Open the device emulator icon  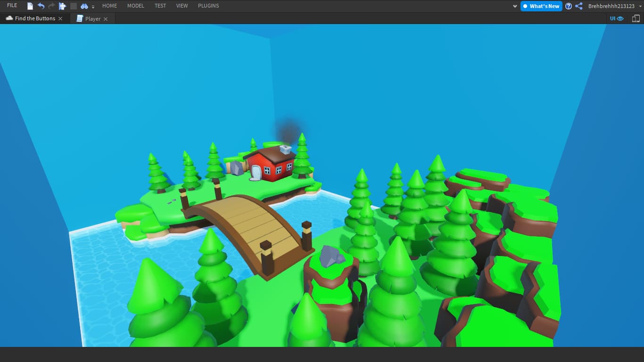coord(636,18)
